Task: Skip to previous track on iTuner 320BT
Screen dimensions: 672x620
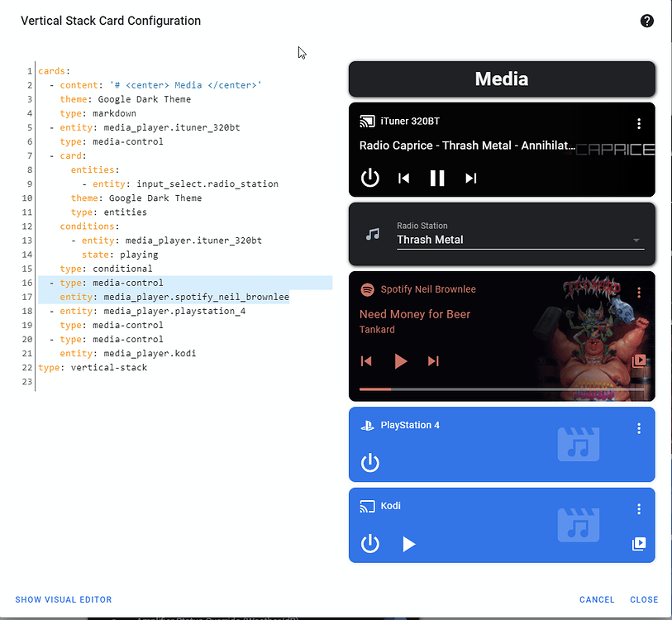Action: point(403,178)
